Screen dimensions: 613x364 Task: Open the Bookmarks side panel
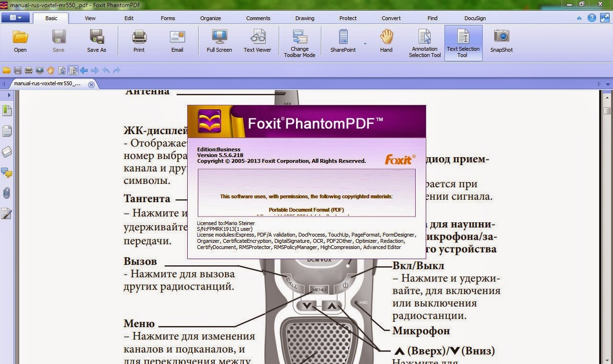click(x=7, y=111)
